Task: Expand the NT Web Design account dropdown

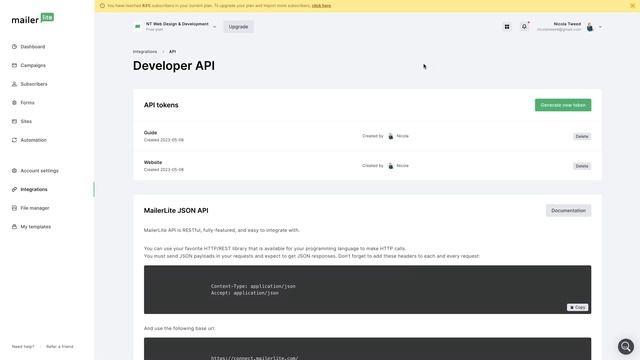Action: pos(214,27)
